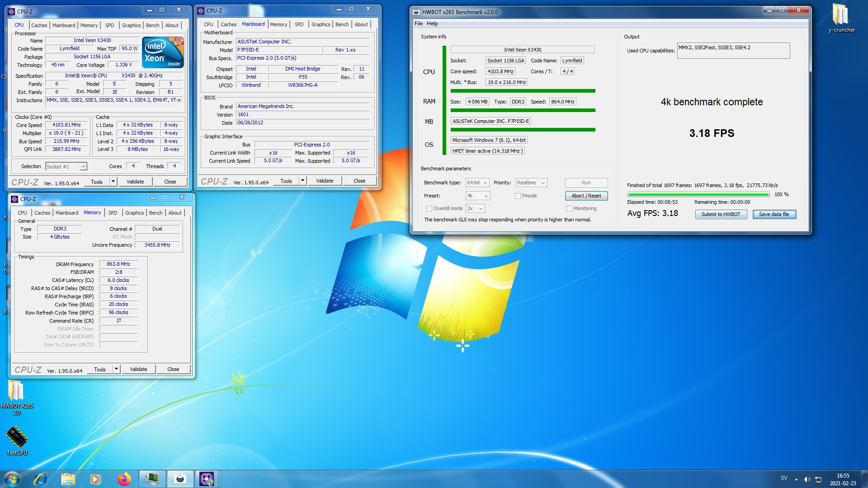868x488 pixels.
Task: Open the Windows Start menu orb
Action: point(12,479)
